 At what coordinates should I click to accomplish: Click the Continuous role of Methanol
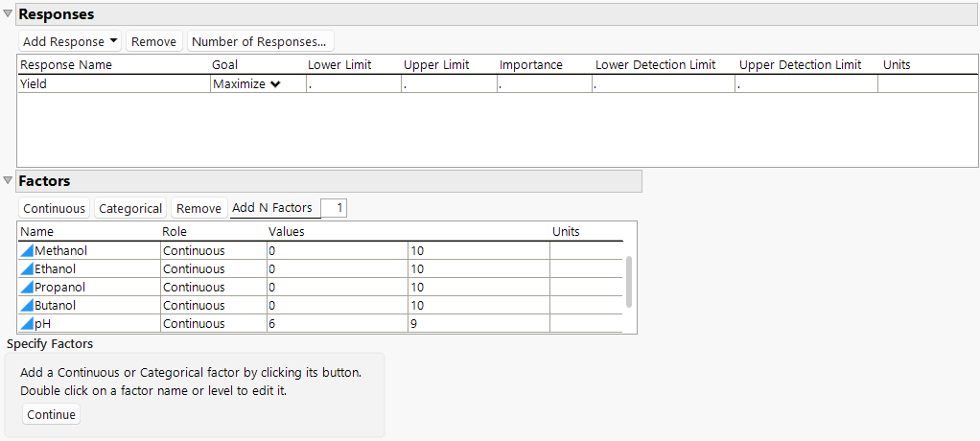(x=194, y=251)
